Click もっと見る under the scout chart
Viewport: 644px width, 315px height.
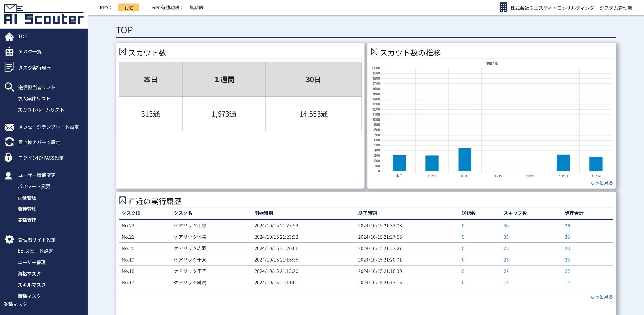[601, 183]
